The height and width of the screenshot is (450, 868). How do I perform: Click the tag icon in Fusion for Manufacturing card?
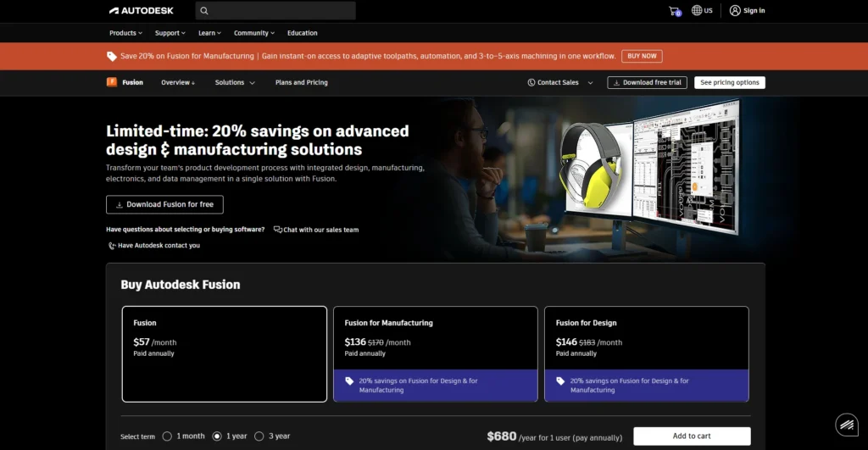pos(349,381)
